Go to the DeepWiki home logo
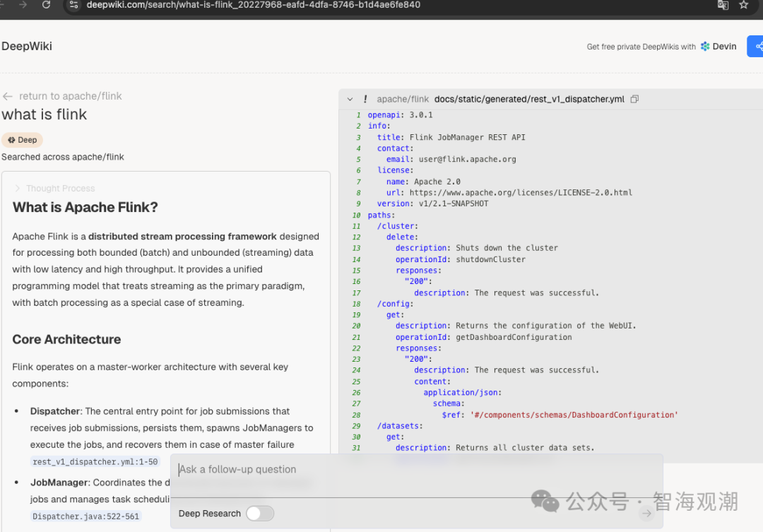 pos(27,46)
